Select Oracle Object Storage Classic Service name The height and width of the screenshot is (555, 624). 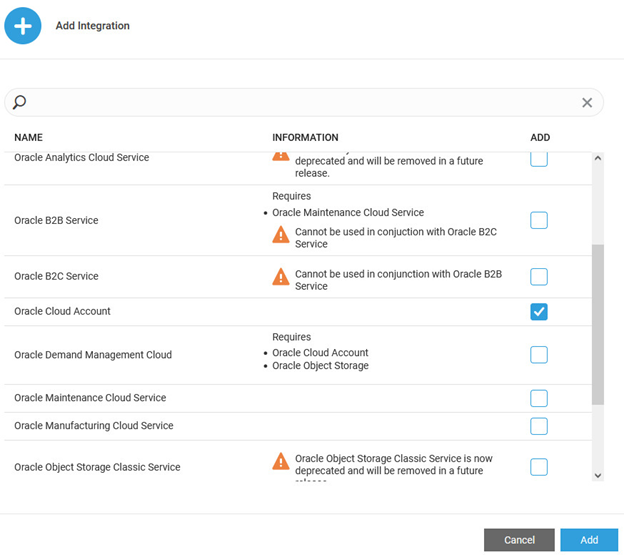click(97, 467)
